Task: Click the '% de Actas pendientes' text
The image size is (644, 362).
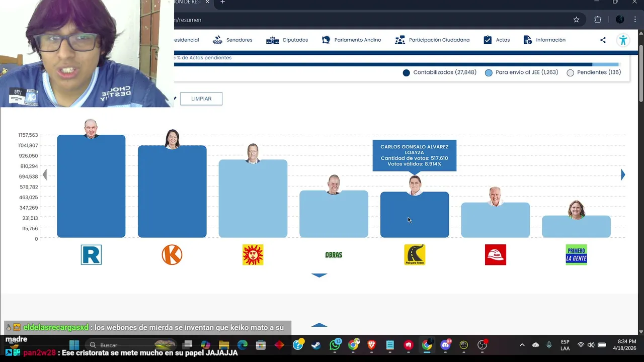Action: click(x=203, y=58)
